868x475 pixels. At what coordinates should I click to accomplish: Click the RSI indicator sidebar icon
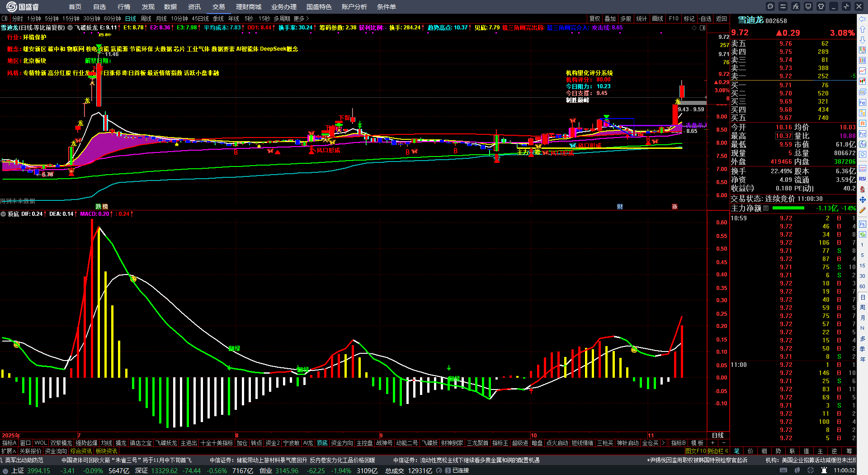coord(863,179)
